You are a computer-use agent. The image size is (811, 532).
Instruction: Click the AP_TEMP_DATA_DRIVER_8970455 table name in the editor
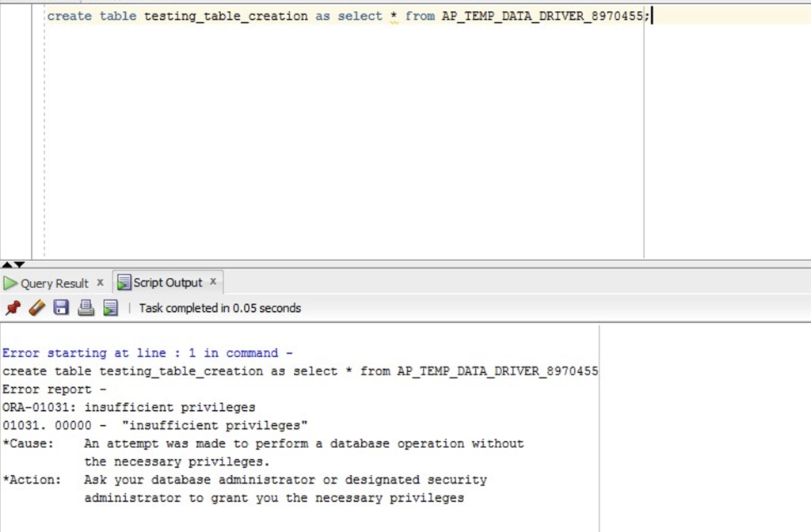[542, 16]
